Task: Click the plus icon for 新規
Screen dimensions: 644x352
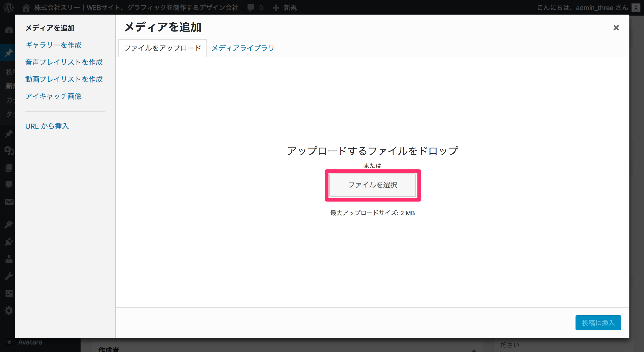Action: click(x=276, y=8)
